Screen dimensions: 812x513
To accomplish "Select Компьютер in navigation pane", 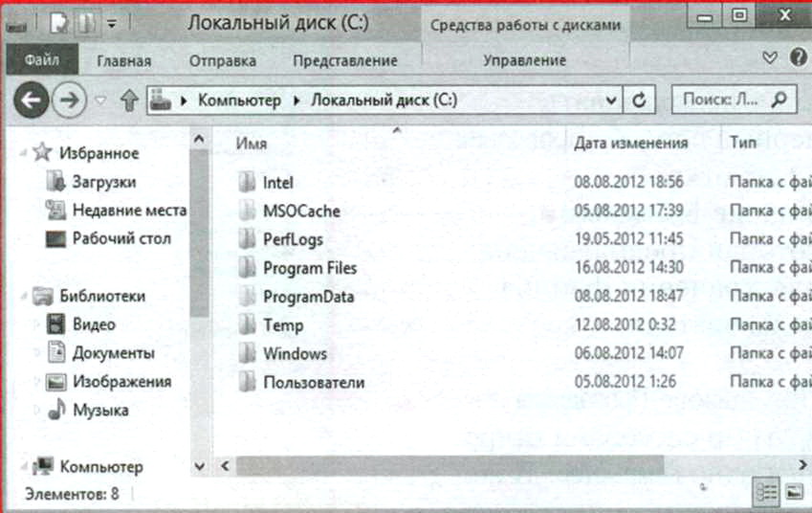I will point(101,467).
